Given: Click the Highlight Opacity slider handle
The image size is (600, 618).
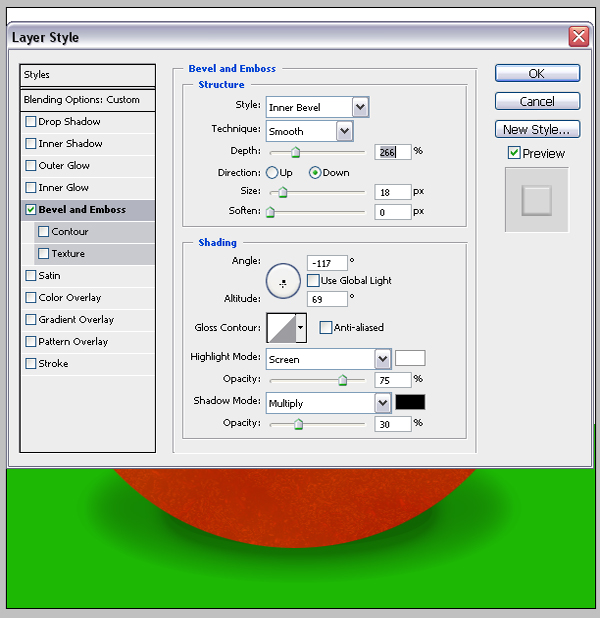Looking at the screenshot, I should pyautogui.click(x=343, y=380).
